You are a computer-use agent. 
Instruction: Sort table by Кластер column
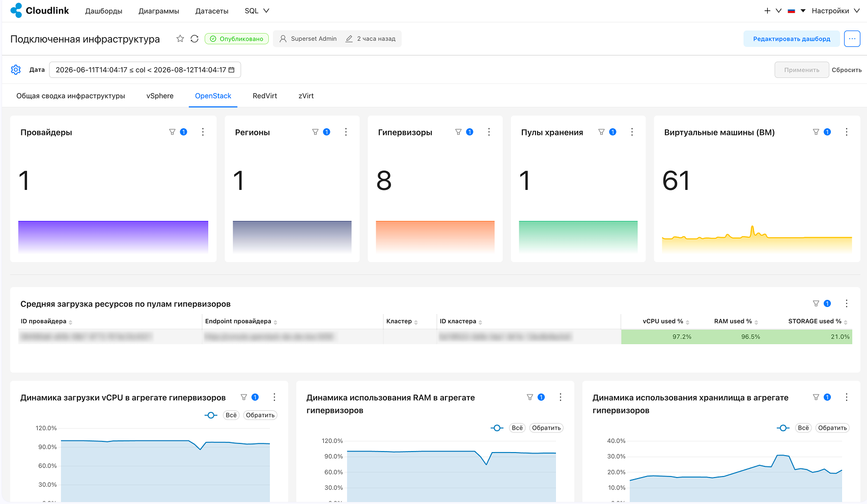(402, 321)
